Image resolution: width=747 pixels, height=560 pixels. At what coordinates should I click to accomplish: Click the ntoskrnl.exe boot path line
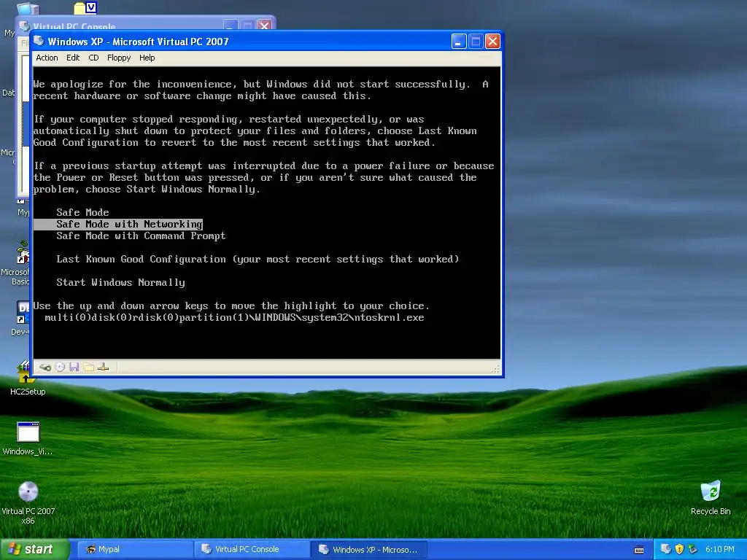234,318
